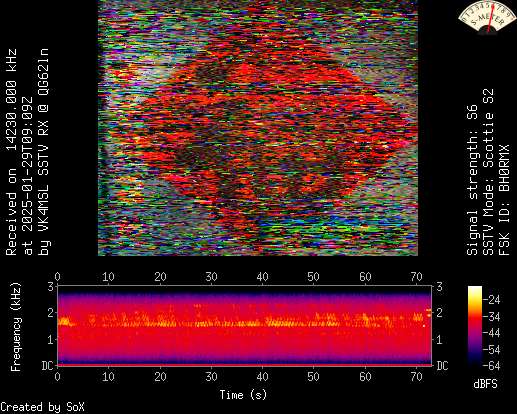517x414 pixels.
Task: Click the dBFS color scale bar
Action: coord(475,326)
